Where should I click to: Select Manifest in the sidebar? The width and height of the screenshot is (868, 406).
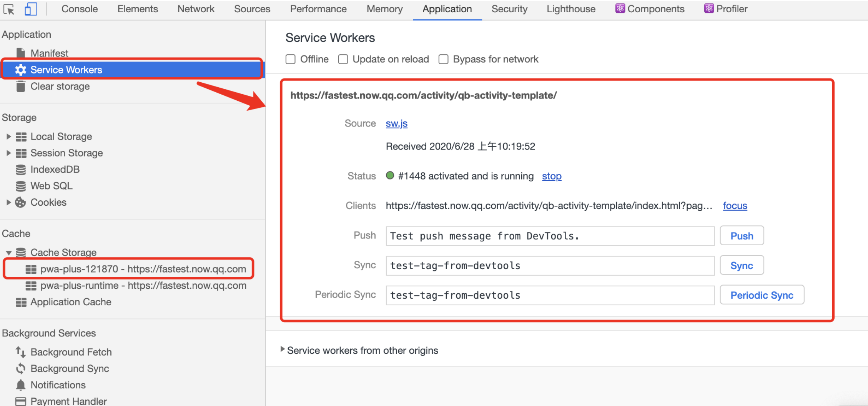[49, 53]
